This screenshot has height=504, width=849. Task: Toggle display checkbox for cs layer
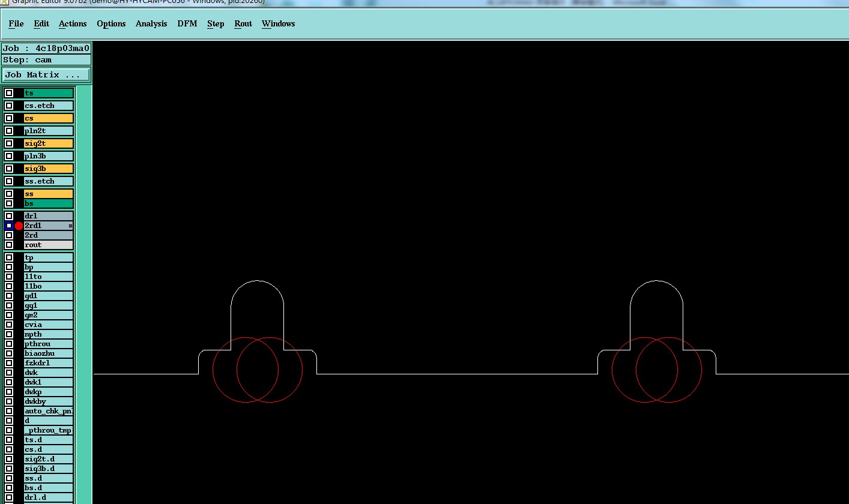[9, 118]
